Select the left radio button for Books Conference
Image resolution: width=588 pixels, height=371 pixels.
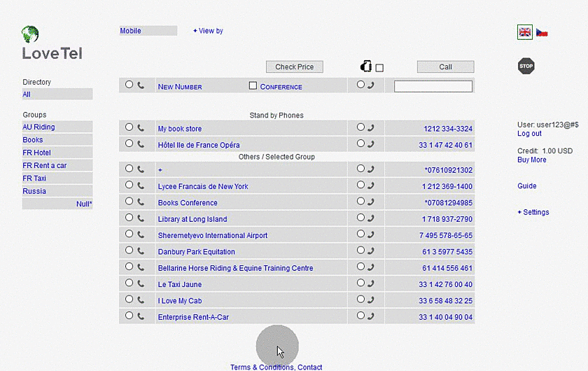click(x=129, y=202)
